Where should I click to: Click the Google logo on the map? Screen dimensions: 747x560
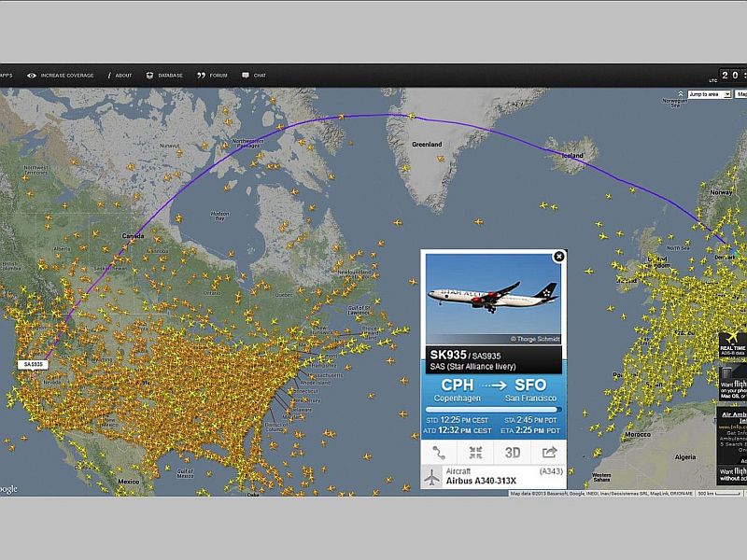tap(7, 489)
